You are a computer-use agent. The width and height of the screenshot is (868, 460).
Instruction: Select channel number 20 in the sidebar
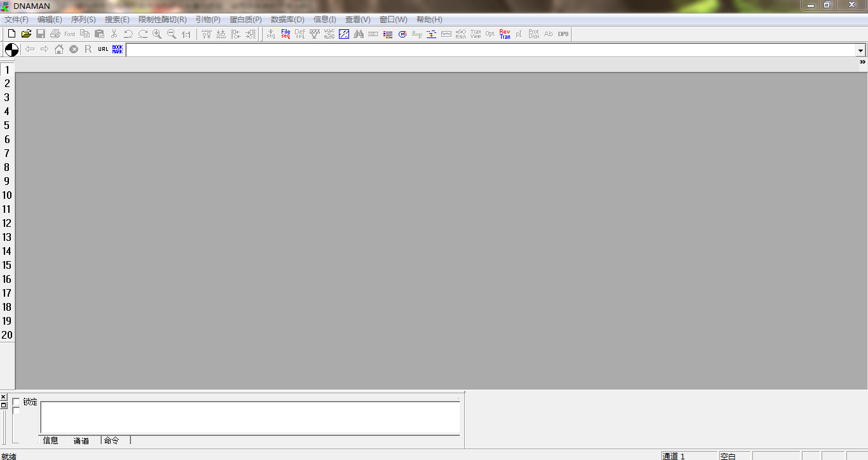[7, 335]
